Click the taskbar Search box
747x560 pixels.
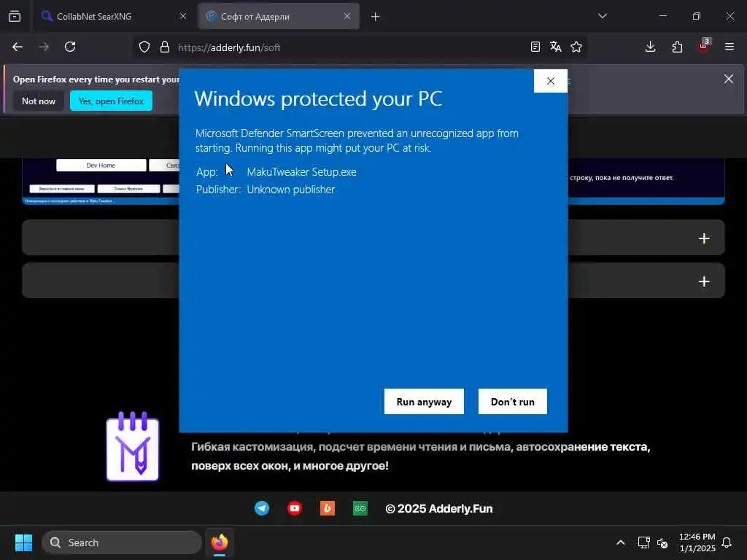click(122, 542)
